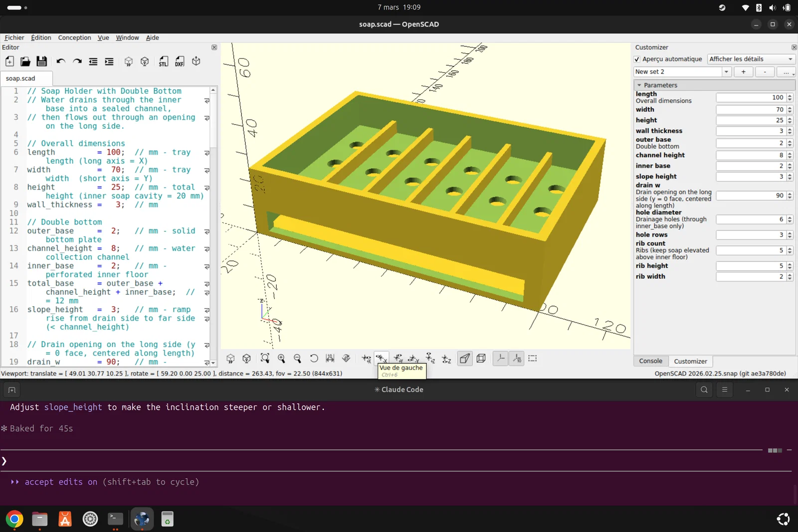
Task: Reset the 3D view
Action: (x=314, y=358)
